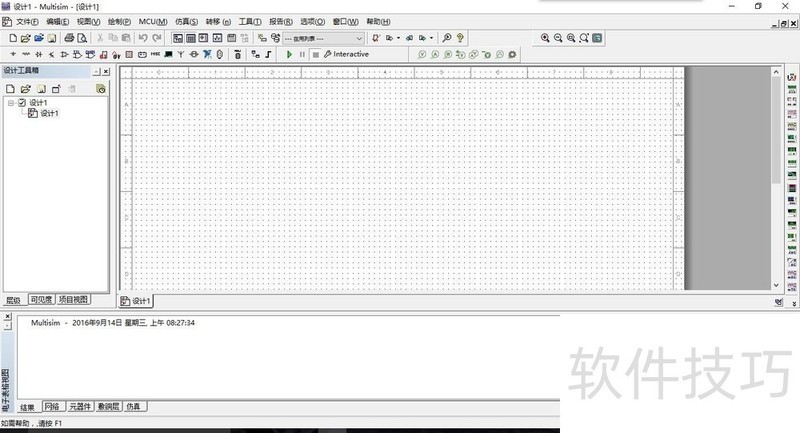Viewport: 800px width, 433px height.
Task: Open probe settings gear
Action: [512, 55]
